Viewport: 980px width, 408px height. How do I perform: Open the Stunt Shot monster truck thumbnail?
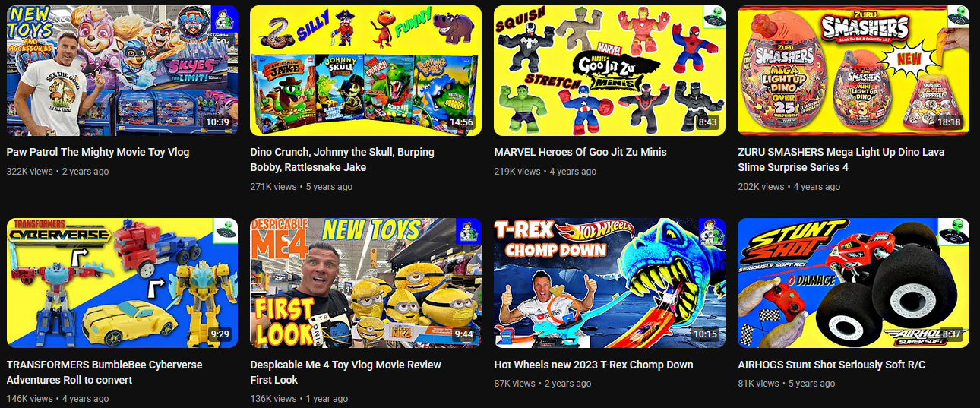tap(853, 283)
